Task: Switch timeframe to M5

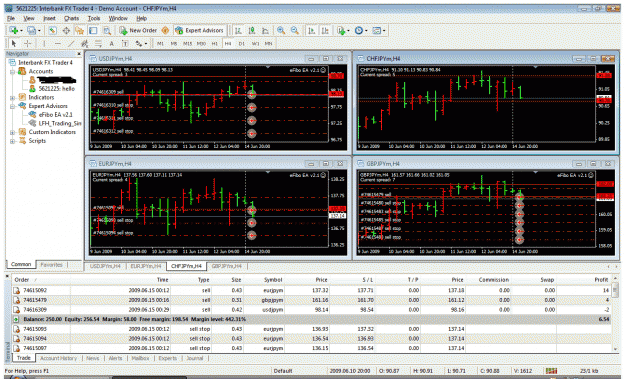Action: point(174,43)
